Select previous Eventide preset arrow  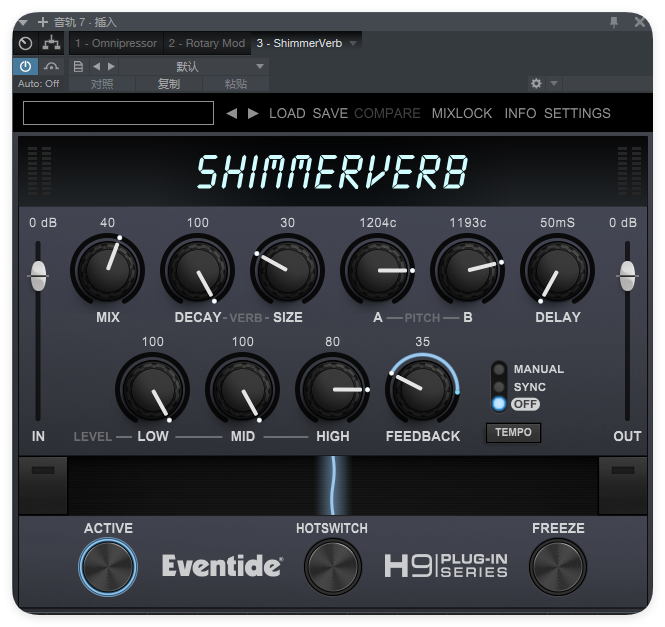(x=232, y=113)
